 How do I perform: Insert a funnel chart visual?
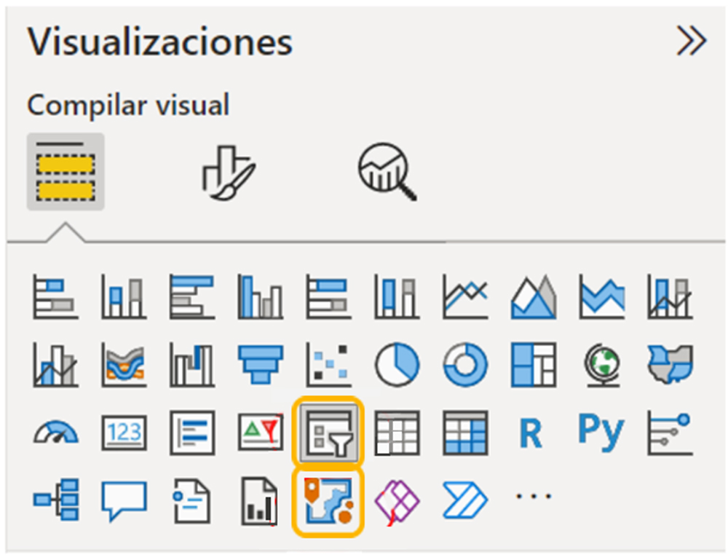coord(261,365)
